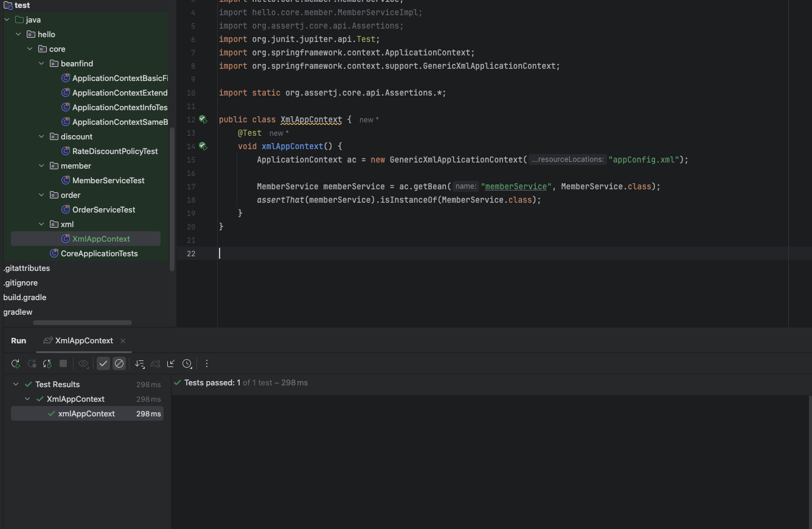
Task: Open the Test History clock icon
Action: pyautogui.click(x=187, y=363)
